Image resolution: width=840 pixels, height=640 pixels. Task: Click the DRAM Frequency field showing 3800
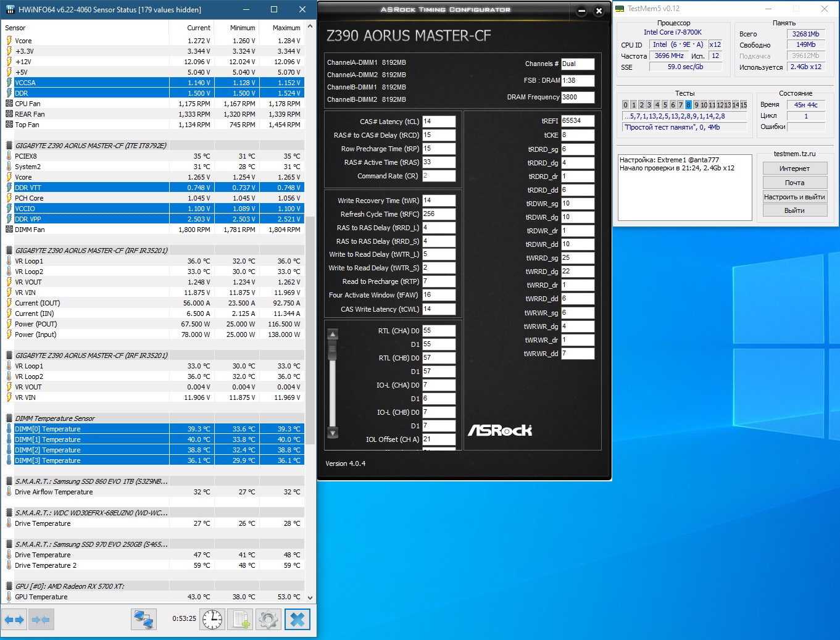pos(578,98)
